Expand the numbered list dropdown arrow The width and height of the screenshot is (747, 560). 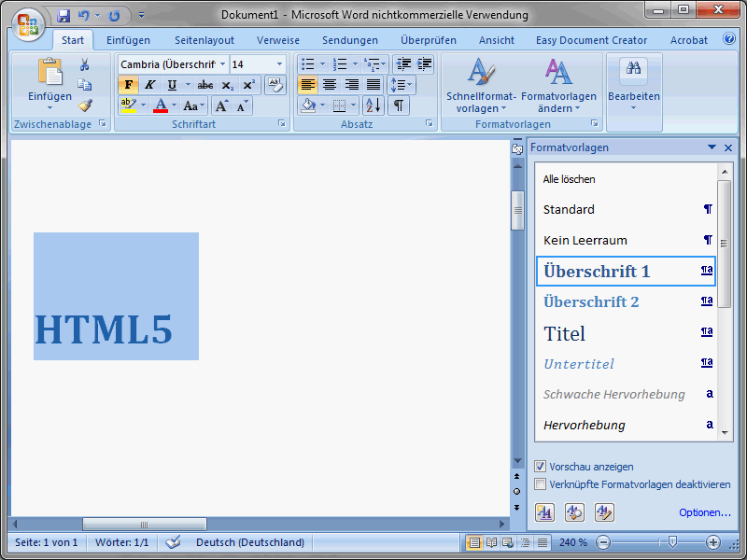[355, 63]
